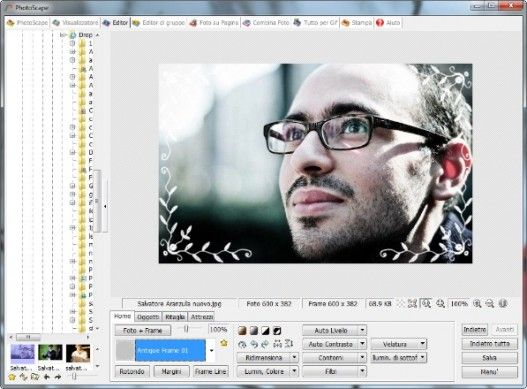
Task: Click the Indietro tutto button
Action: (490, 344)
